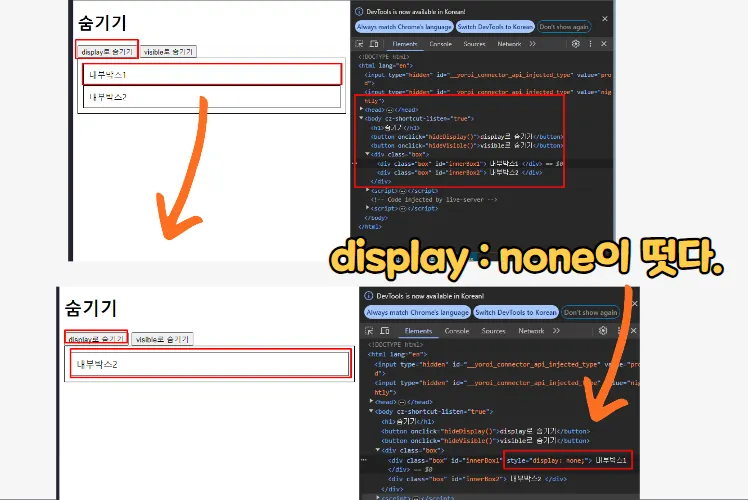Select 'Code injected by live-server' comment row
Viewport: 748px width, 500px height.
coord(434,199)
